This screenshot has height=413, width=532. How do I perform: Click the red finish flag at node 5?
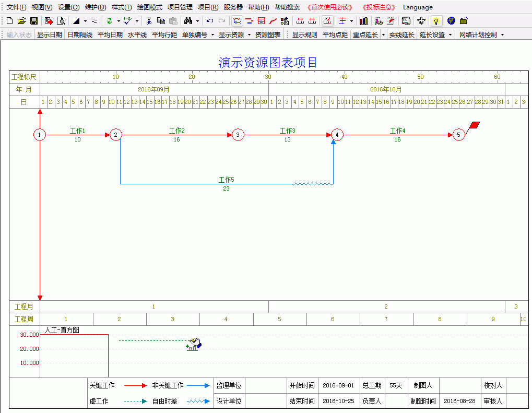pyautogui.click(x=474, y=125)
